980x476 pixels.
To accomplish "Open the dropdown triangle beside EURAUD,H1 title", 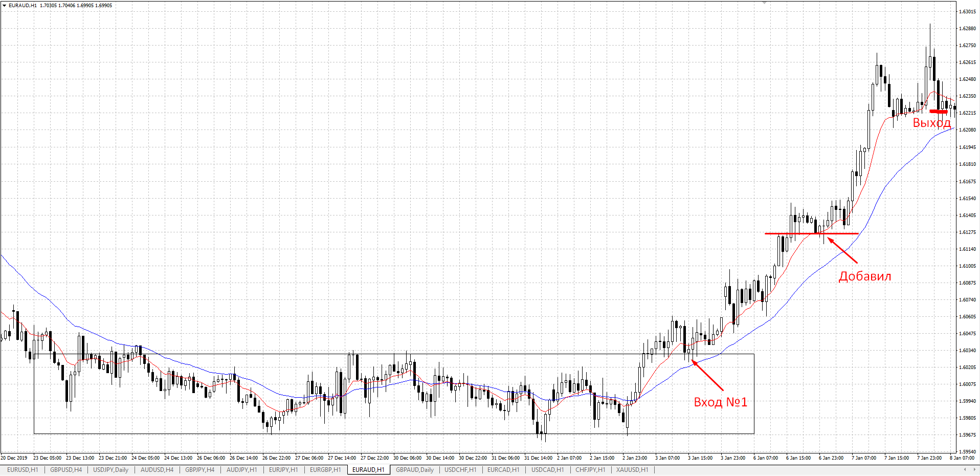I will point(5,5).
